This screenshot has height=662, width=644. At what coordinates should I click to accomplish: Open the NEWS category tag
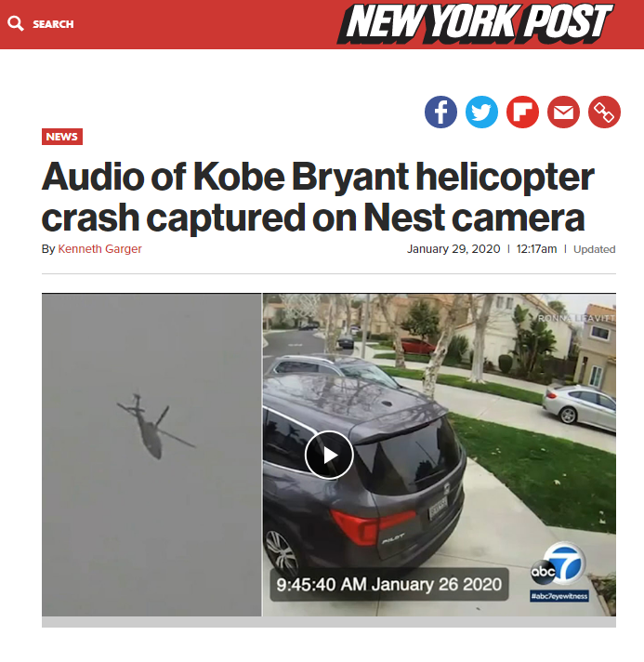[x=62, y=137]
